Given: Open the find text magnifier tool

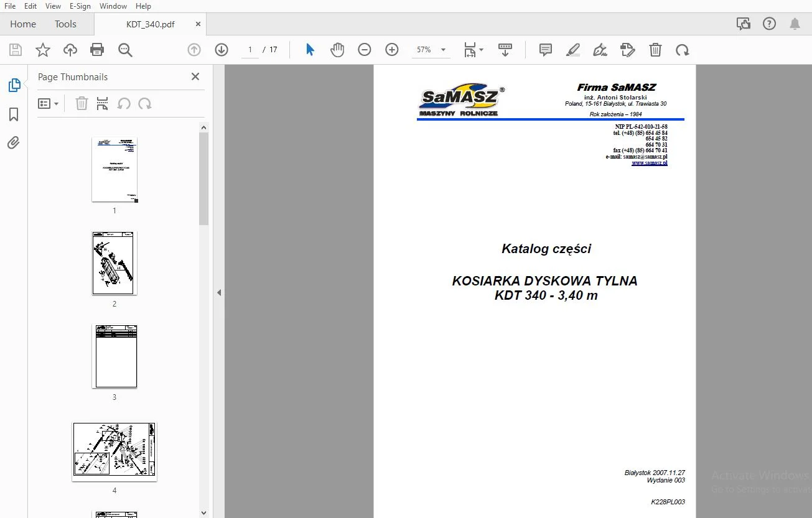Looking at the screenshot, I should 125,50.
